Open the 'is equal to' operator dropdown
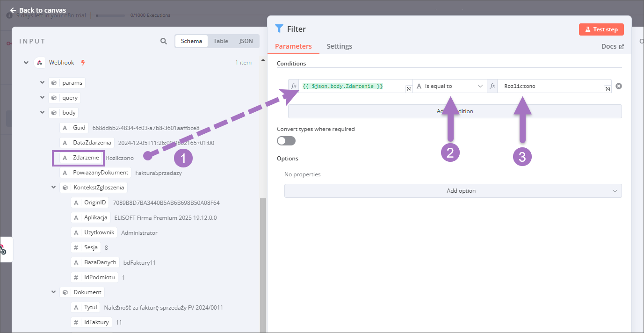644x333 pixels. (449, 86)
